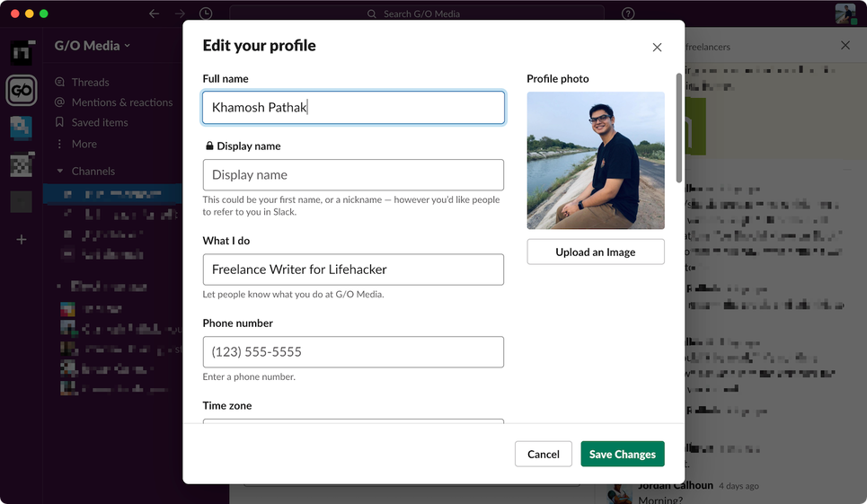Click the Upload an Image button
Screen dimensions: 867x504
[x=596, y=252]
